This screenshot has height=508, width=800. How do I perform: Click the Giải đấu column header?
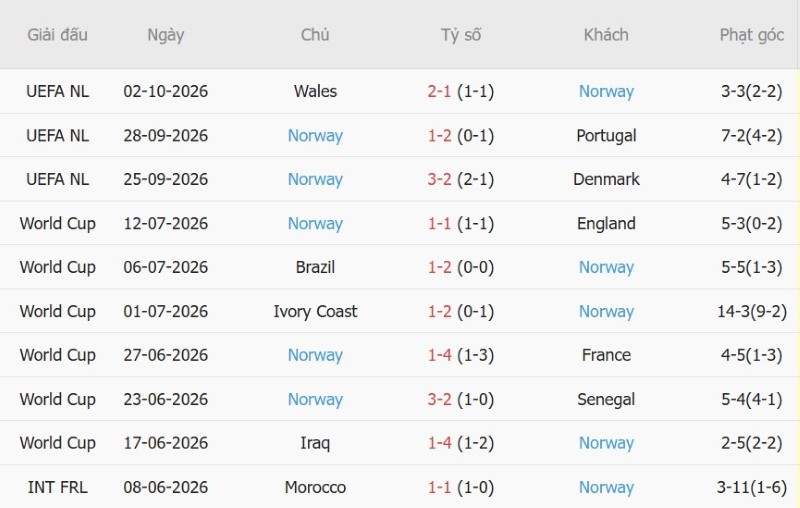pos(57,35)
